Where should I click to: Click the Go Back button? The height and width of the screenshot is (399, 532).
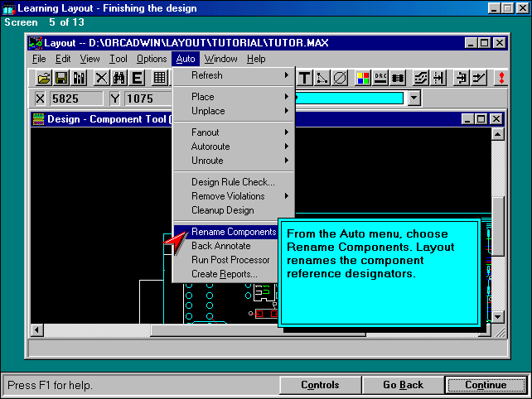click(x=403, y=385)
